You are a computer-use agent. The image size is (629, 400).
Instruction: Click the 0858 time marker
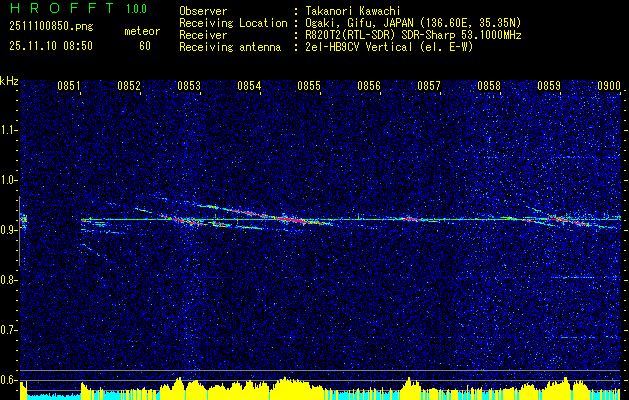point(489,86)
